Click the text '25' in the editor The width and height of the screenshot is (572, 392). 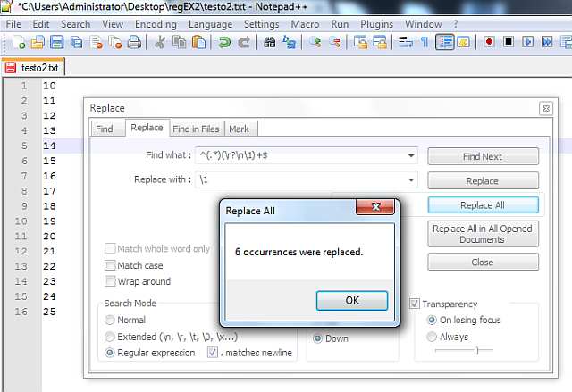(49, 312)
